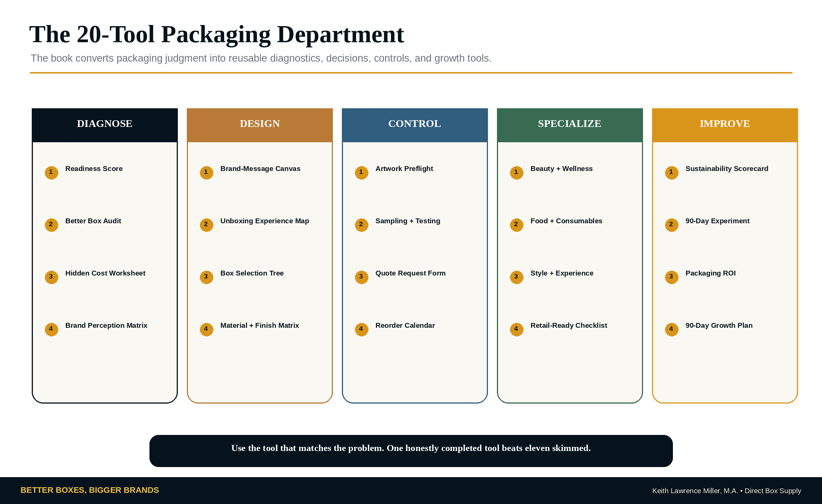Click the number 2 badge beside Sampling + Testing
The width and height of the screenshot is (822, 504).
362,225
